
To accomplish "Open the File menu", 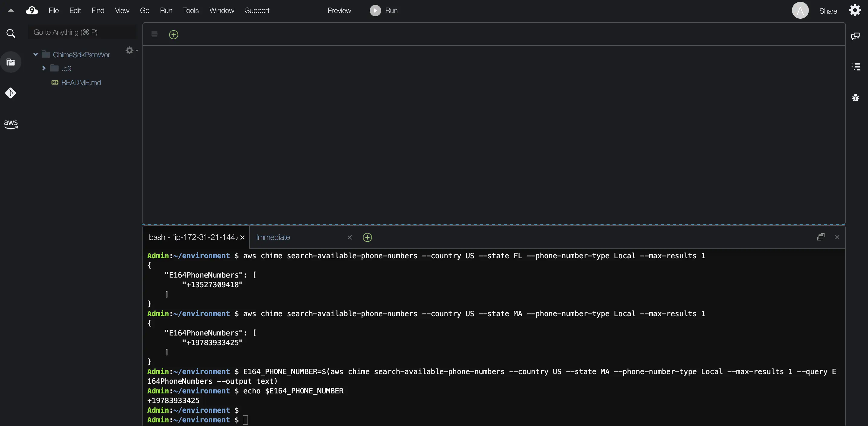I will 54,11.
